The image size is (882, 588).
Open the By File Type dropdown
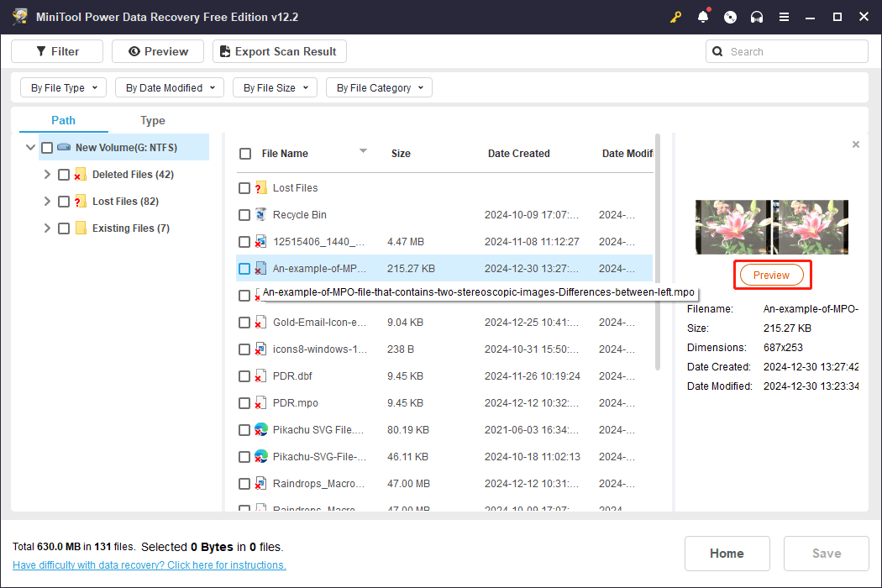pos(64,87)
